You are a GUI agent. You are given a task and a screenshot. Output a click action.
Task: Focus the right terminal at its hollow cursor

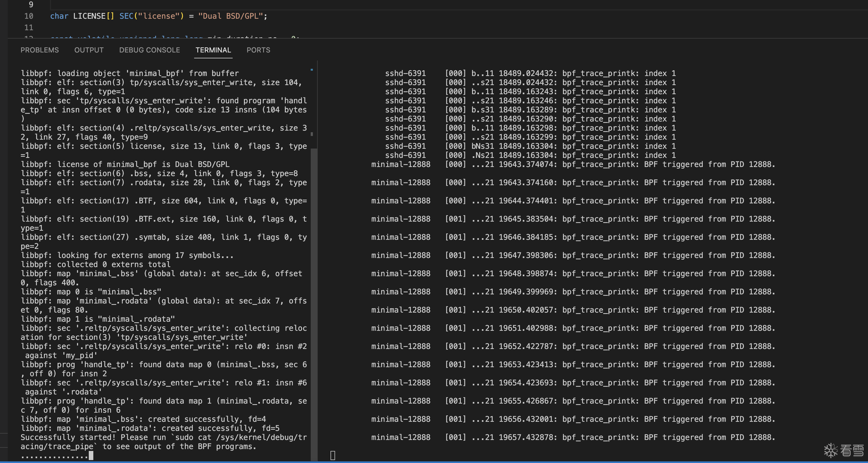(333, 455)
